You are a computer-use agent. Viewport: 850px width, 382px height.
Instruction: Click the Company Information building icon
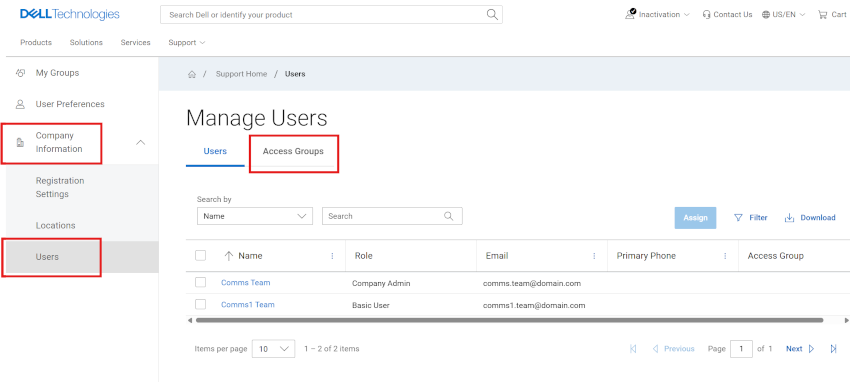(21, 143)
